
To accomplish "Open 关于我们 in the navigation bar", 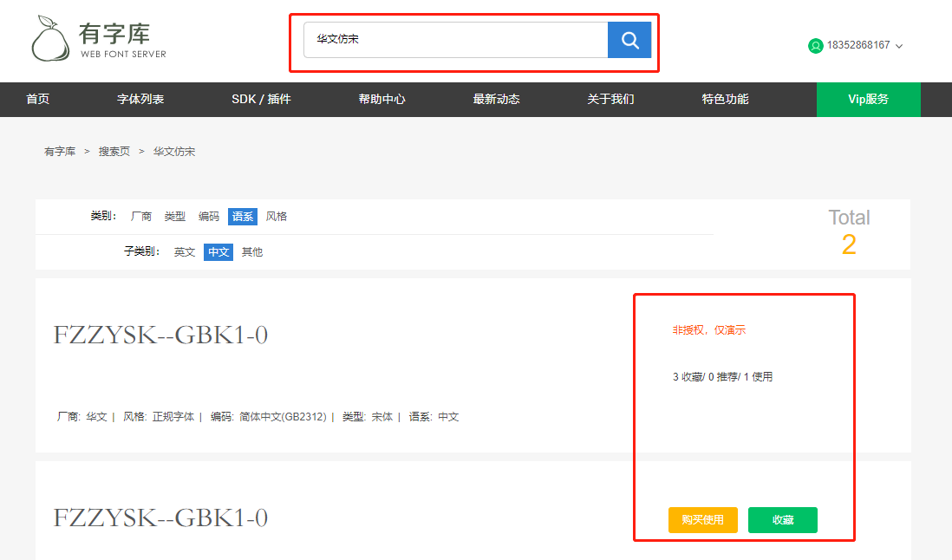I will (x=610, y=100).
